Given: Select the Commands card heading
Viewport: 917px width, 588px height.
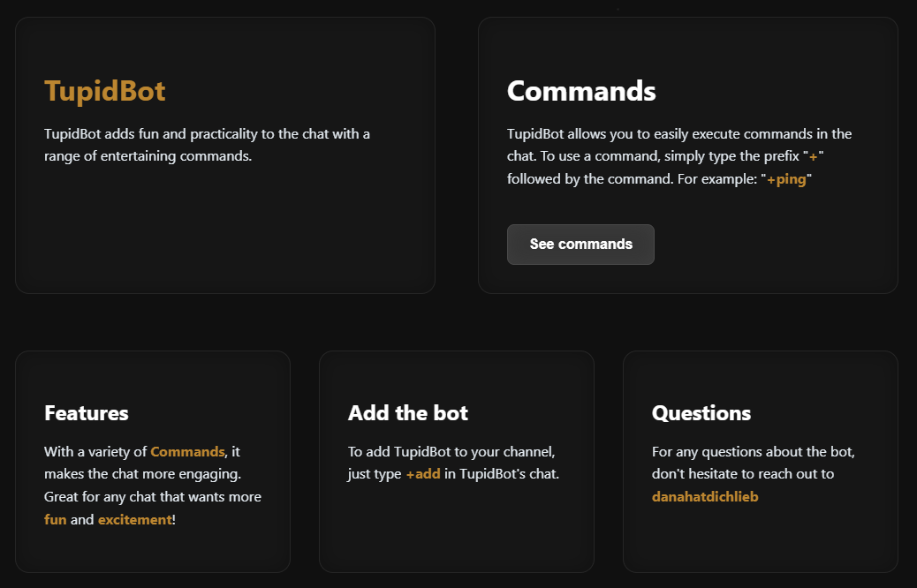Looking at the screenshot, I should (580, 90).
